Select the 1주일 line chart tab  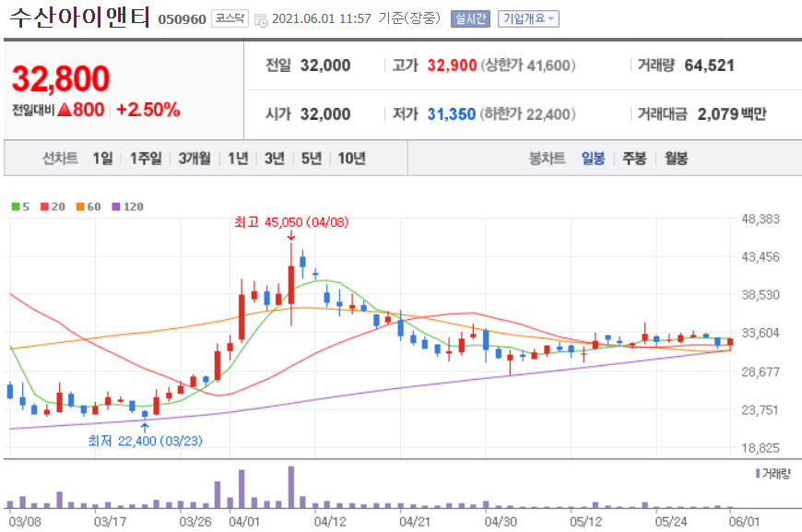[146, 159]
